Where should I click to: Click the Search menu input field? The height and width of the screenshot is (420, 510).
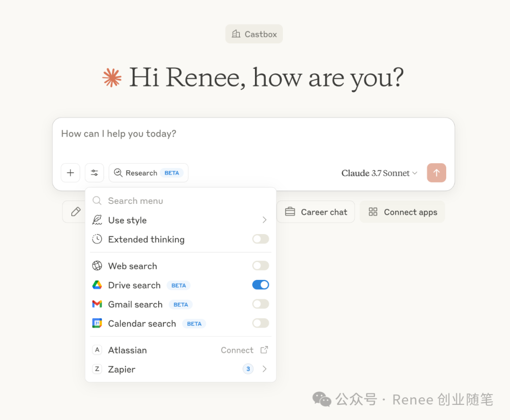(180, 201)
